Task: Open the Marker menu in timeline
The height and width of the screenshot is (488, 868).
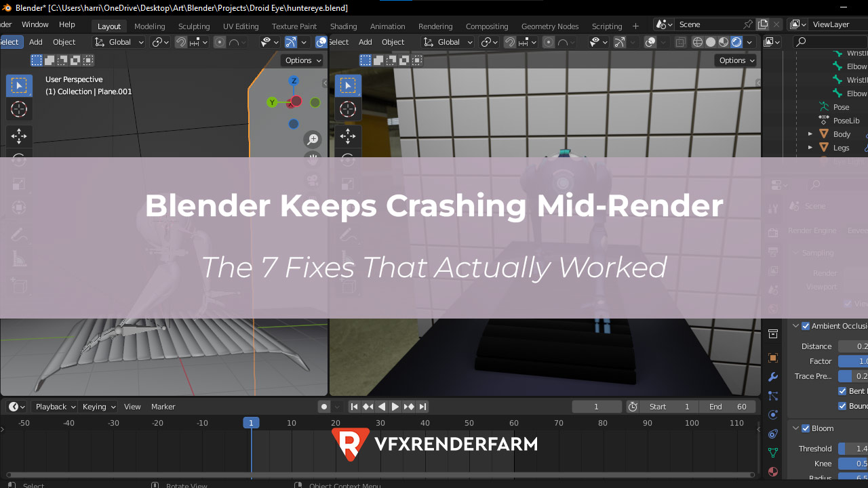Action: [x=163, y=407]
